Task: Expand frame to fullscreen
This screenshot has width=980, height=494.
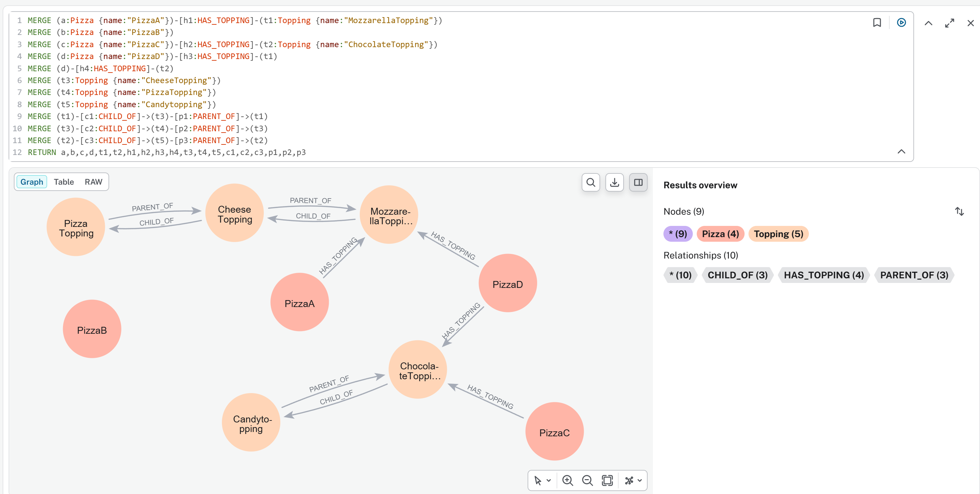Action: (950, 23)
